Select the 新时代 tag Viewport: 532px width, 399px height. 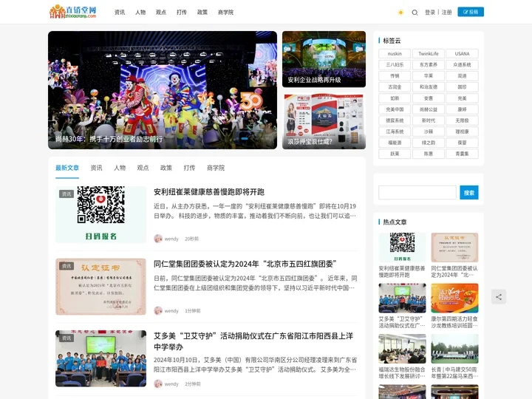coord(428,120)
